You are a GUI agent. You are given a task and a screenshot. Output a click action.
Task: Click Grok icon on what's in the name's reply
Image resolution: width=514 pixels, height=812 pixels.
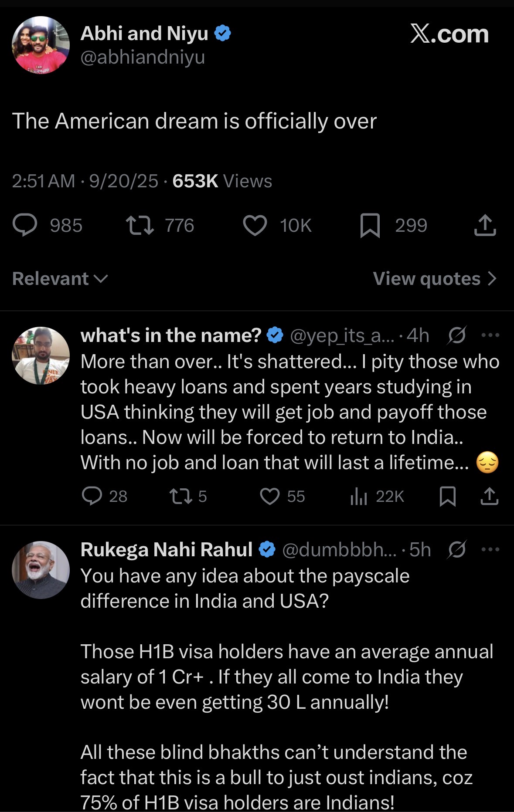point(457,335)
